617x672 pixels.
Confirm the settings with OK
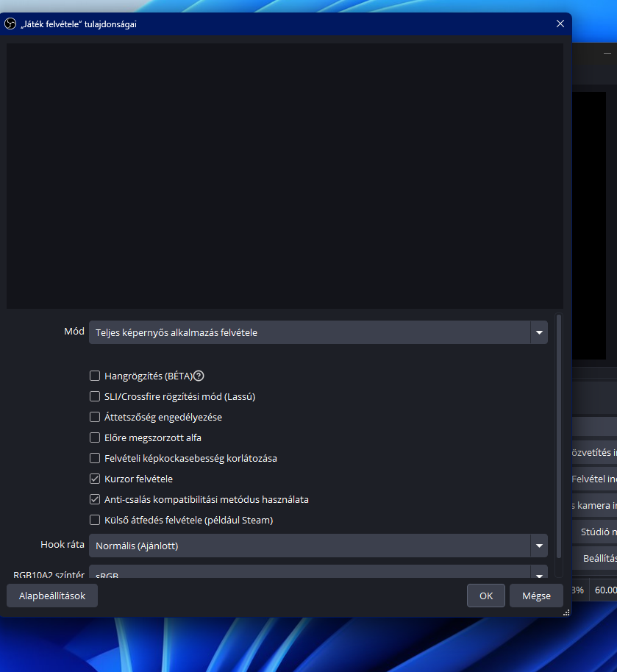pyautogui.click(x=485, y=596)
